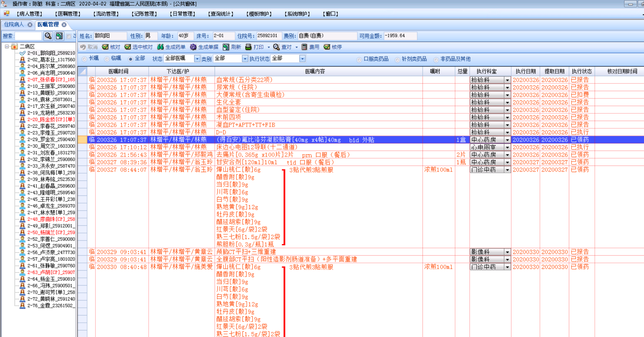Click the search magnifier icon button
644x337 pixels.
tap(48, 36)
